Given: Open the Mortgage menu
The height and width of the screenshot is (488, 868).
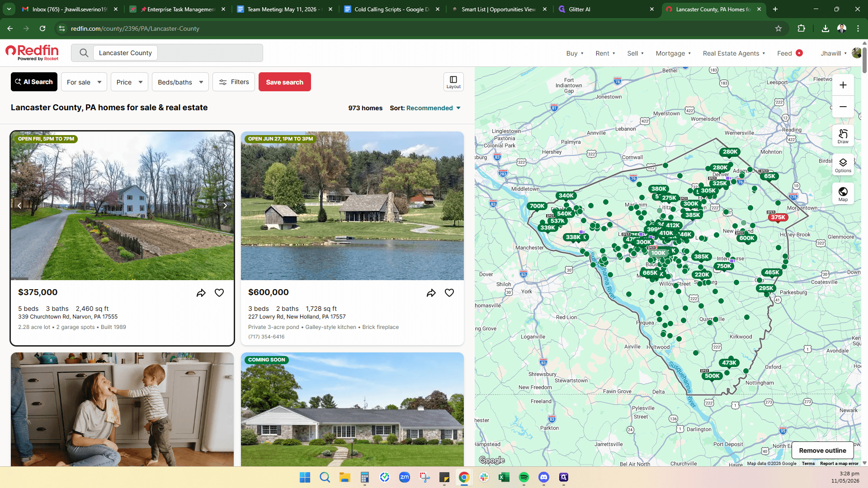Looking at the screenshot, I should [673, 53].
